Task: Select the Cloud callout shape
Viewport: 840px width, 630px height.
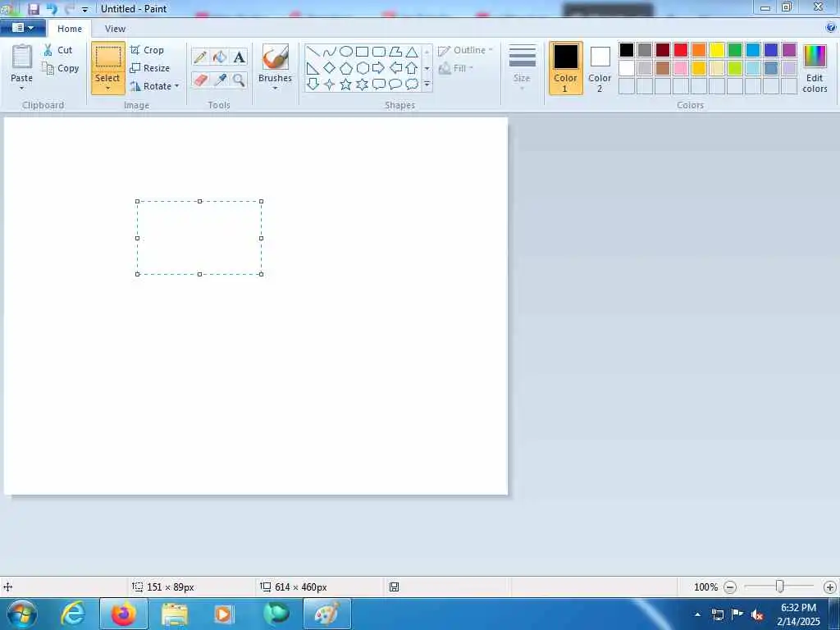Action: (x=412, y=84)
